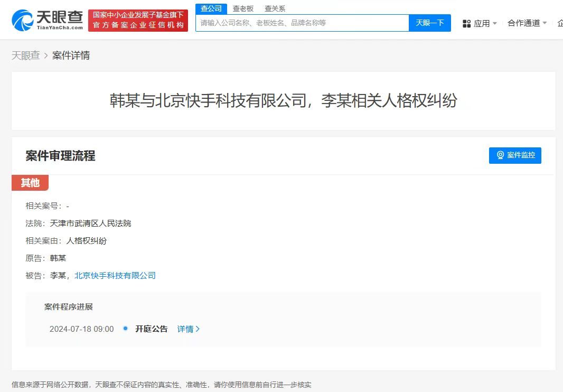The width and height of the screenshot is (563, 392).
Task: Click the 天眼一下 search button
Action: pos(429,23)
